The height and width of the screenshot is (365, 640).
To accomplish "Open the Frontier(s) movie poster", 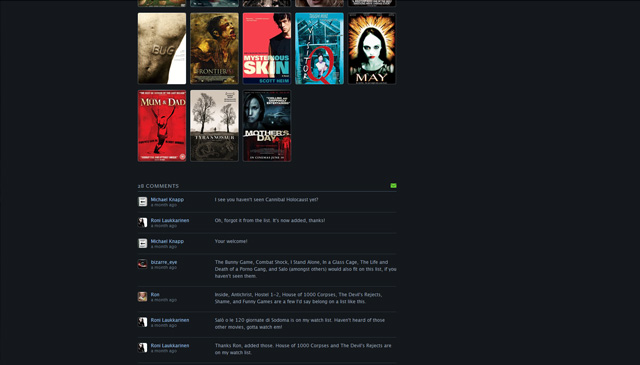I will 214,49.
